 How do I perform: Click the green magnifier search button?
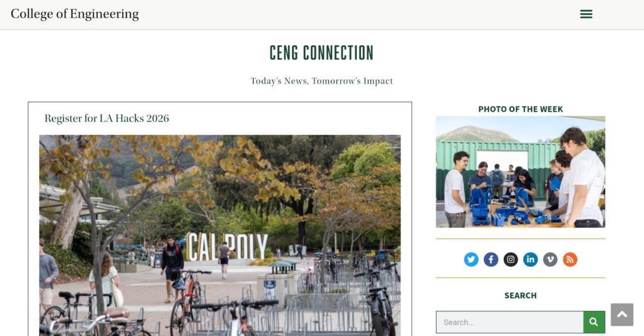(x=594, y=322)
